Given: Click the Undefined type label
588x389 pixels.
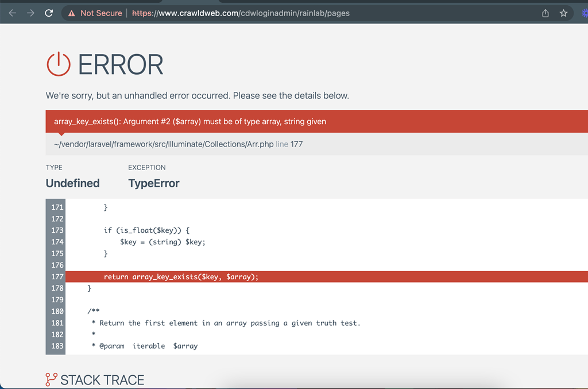Looking at the screenshot, I should pyautogui.click(x=72, y=183).
